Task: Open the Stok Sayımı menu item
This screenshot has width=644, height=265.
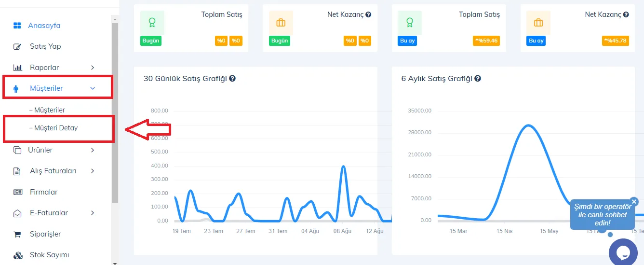Action: [50, 255]
